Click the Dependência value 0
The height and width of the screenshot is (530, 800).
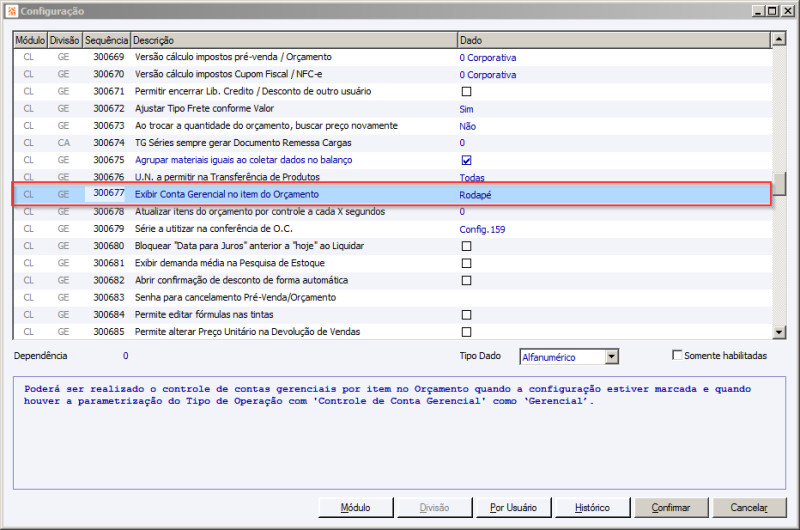point(126,356)
